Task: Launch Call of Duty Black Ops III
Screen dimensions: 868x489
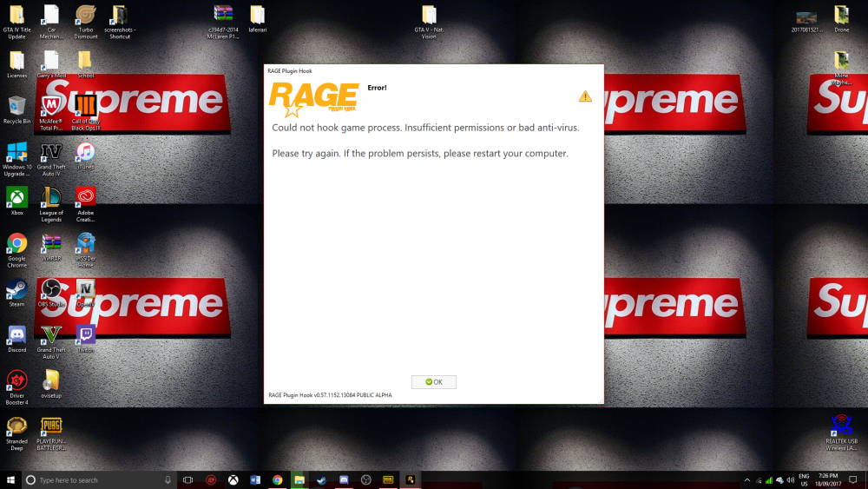Action: tap(85, 113)
